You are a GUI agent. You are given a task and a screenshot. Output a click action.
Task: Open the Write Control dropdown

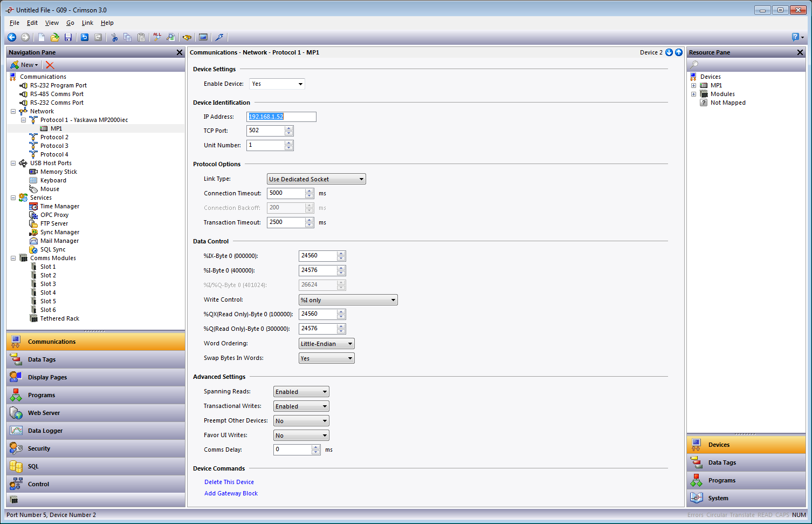coord(348,300)
